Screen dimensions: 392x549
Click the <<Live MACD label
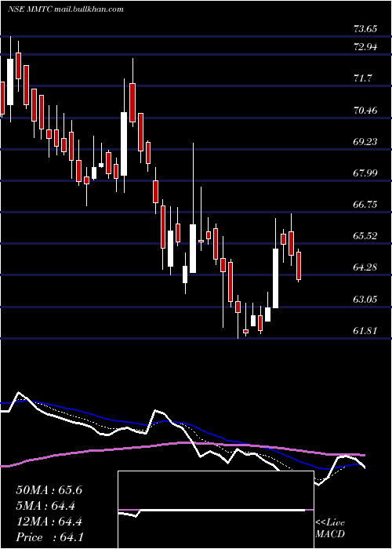tap(330, 529)
